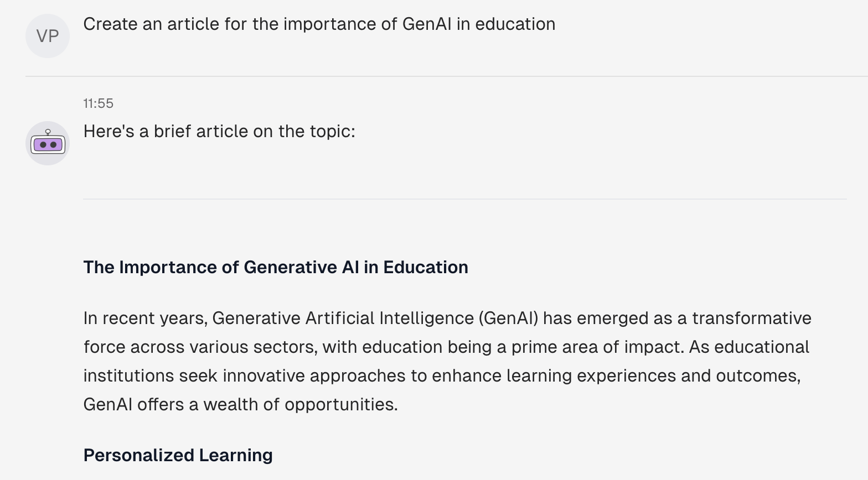868x480 pixels.
Task: Click the "Personalized Learning" subheading
Action: (178, 455)
